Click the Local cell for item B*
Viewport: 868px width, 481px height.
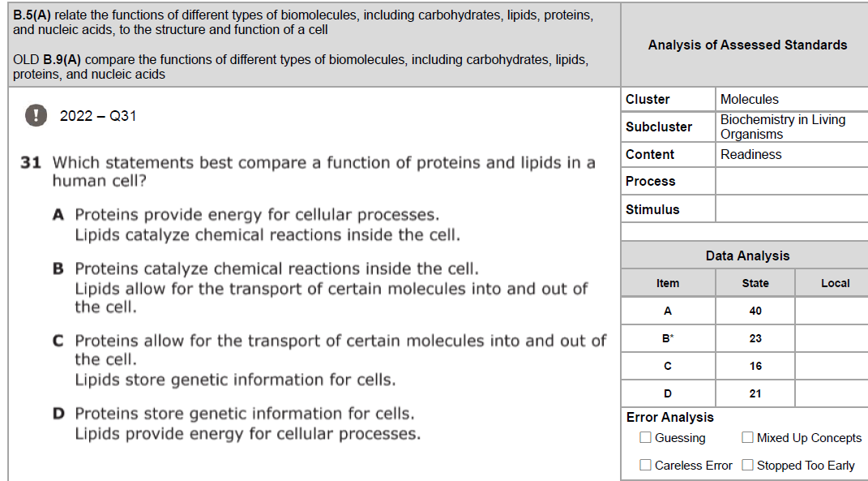(832, 338)
